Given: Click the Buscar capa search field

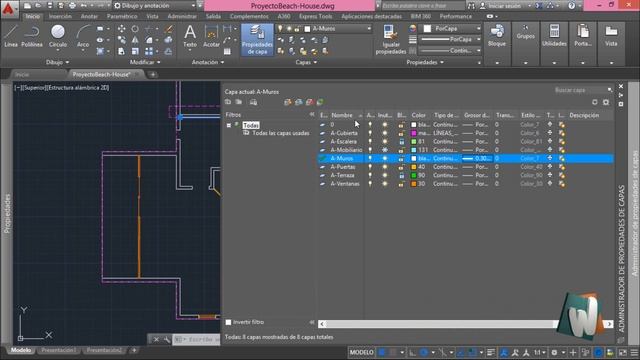Looking at the screenshot, I should tap(583, 90).
